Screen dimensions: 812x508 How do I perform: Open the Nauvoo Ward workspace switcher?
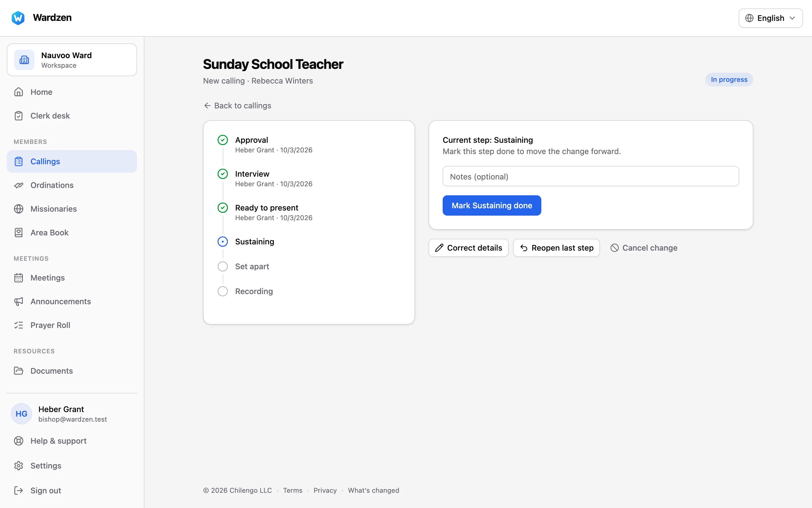[x=72, y=60]
